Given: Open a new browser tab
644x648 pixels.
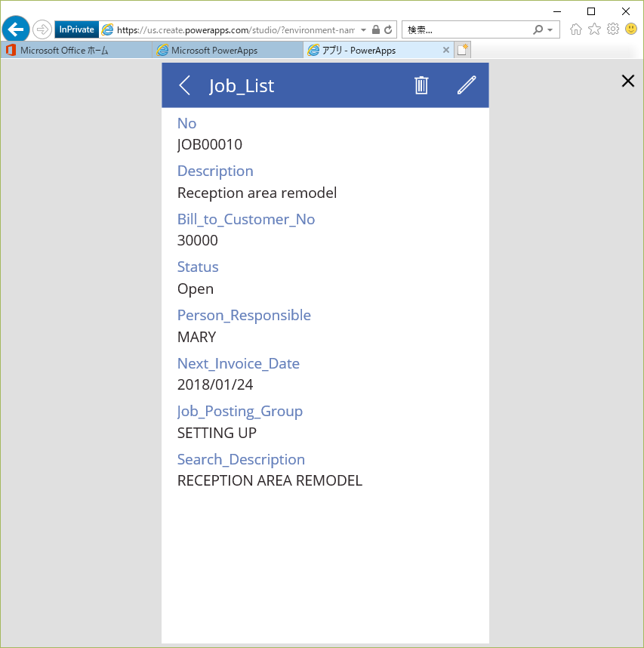Looking at the screenshot, I should pyautogui.click(x=462, y=50).
